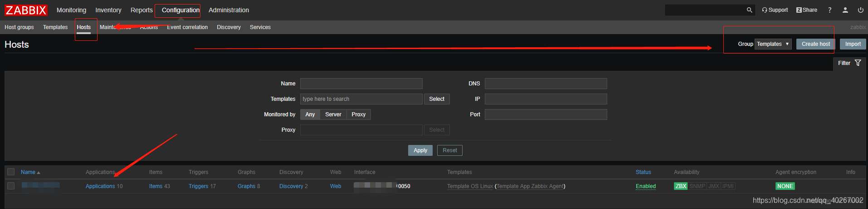The image size is (868, 209).
Task: Open the help question mark icon
Action: click(830, 10)
